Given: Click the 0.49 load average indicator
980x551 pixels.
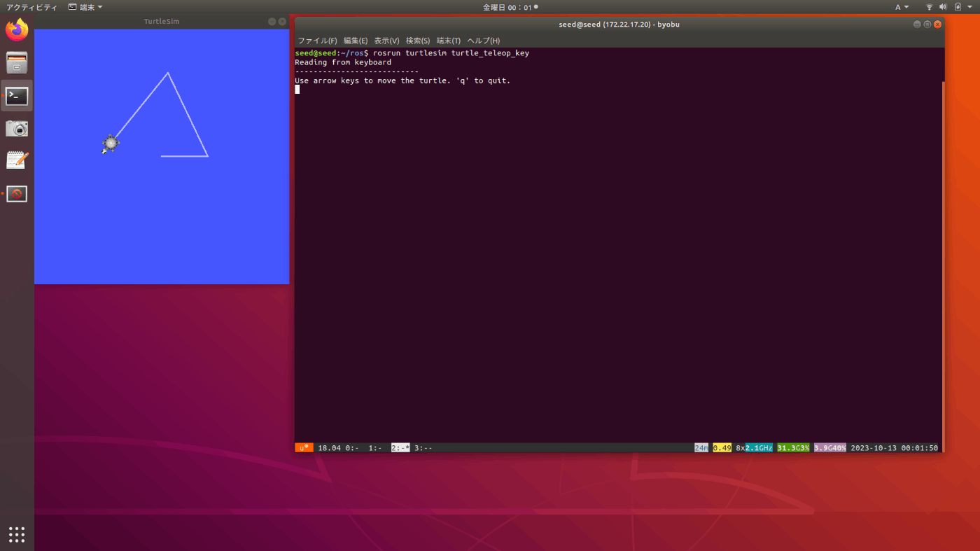Looking at the screenshot, I should pos(722,447).
